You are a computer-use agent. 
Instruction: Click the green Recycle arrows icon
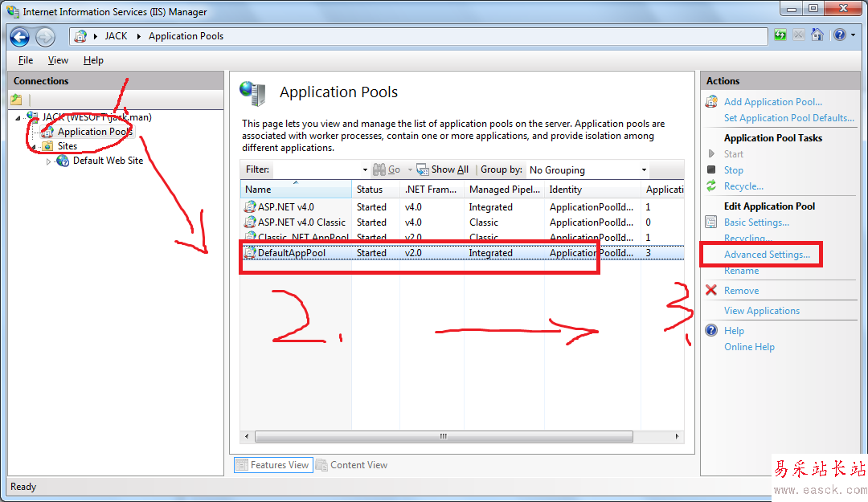pyautogui.click(x=711, y=186)
